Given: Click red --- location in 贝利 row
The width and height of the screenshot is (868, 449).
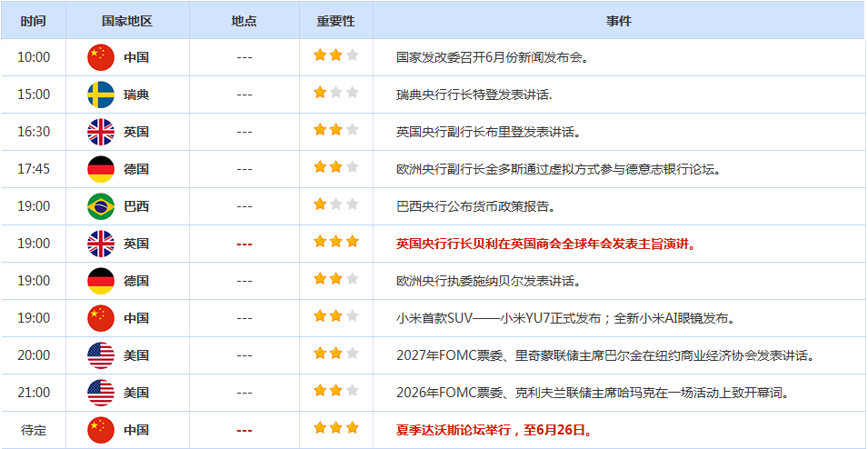Looking at the screenshot, I should coord(244,244).
